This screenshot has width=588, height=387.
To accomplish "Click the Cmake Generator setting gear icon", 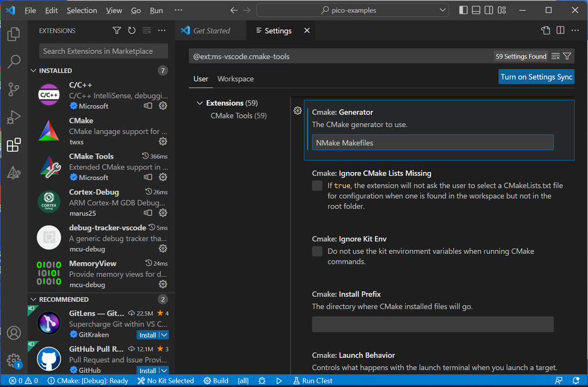I will [297, 111].
